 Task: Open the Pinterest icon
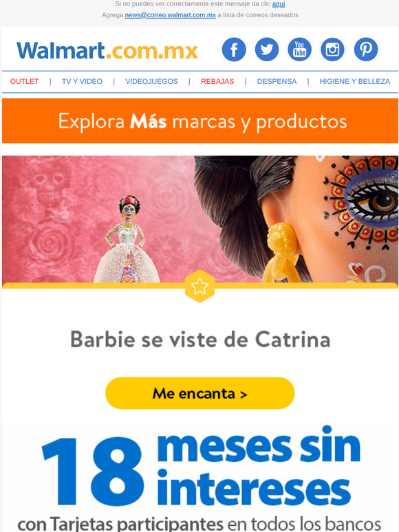click(x=366, y=49)
